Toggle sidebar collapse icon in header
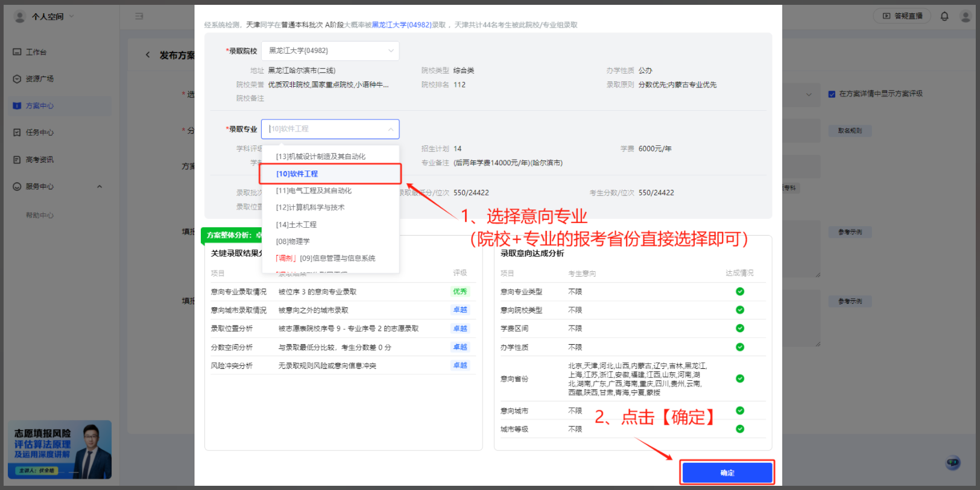The width and height of the screenshot is (980, 490). coord(139,16)
